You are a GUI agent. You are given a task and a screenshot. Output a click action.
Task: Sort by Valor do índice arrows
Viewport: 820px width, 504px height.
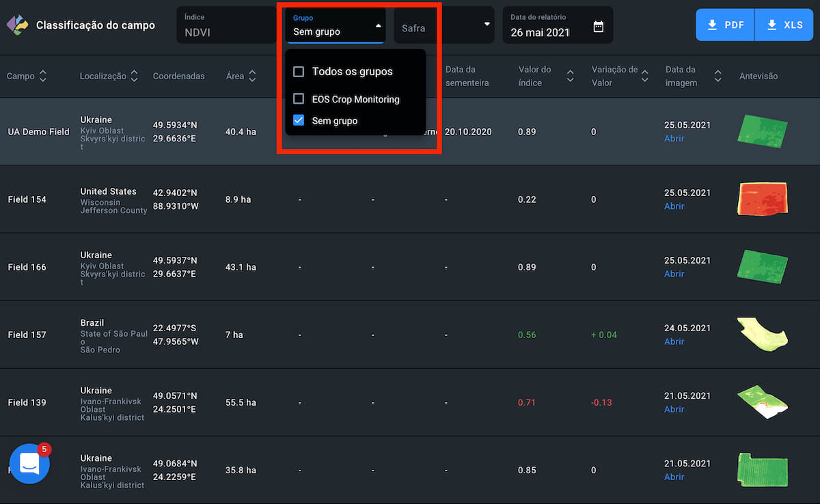(x=571, y=76)
